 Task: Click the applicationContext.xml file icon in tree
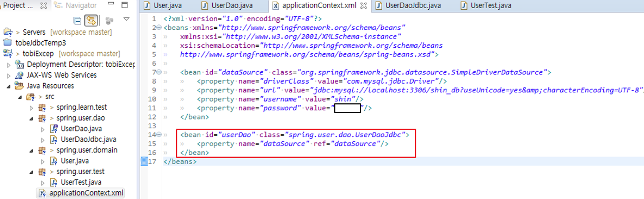click(42, 193)
